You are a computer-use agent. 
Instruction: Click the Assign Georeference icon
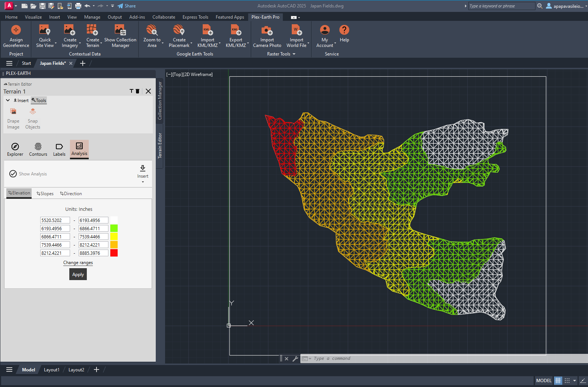[16, 30]
